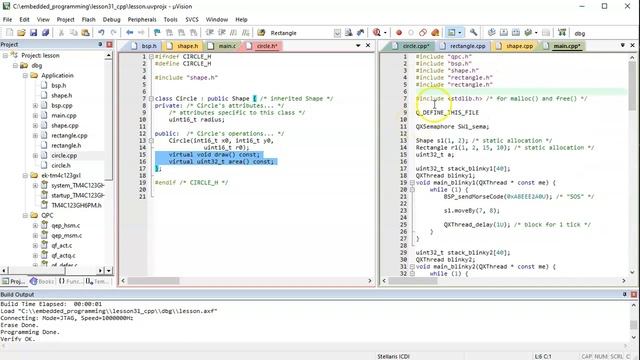
Task: Switch to the rectangle.cpp tab
Action: 464,46
